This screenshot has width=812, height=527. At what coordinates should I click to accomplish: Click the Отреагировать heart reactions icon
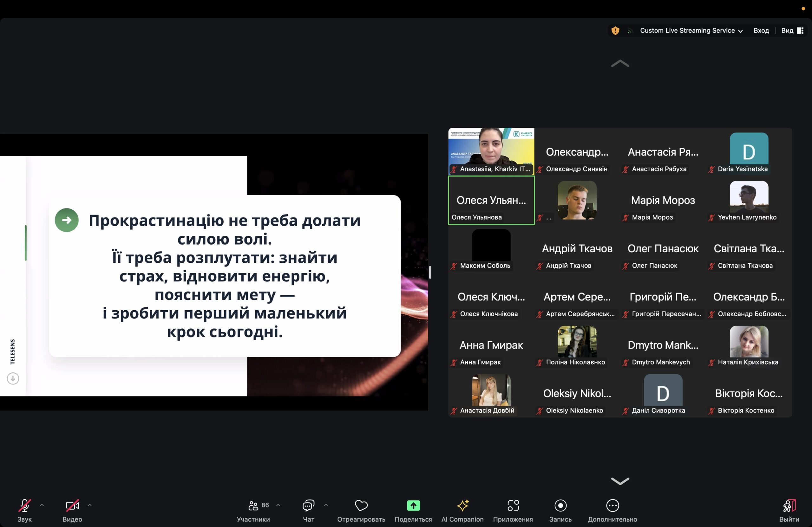coord(361,505)
